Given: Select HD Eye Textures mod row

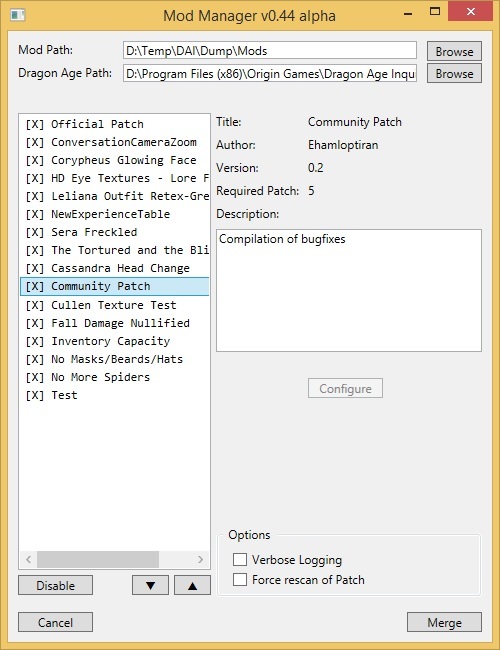Looking at the screenshot, I should pos(114,178).
